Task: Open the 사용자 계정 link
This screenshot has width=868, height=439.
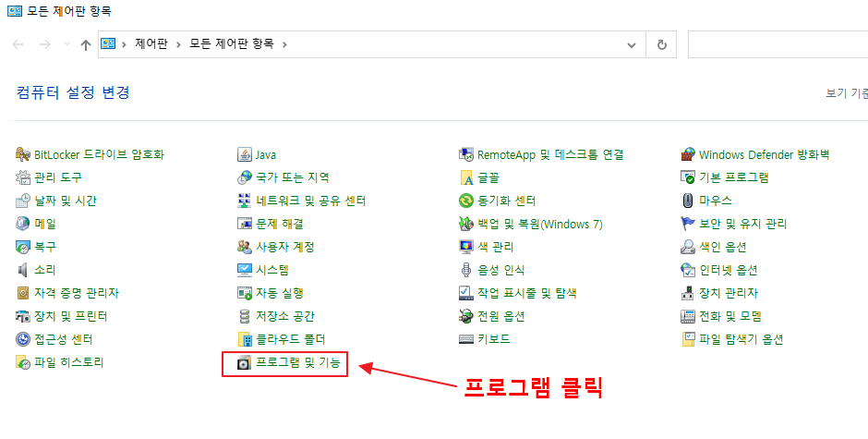Action: pos(285,247)
